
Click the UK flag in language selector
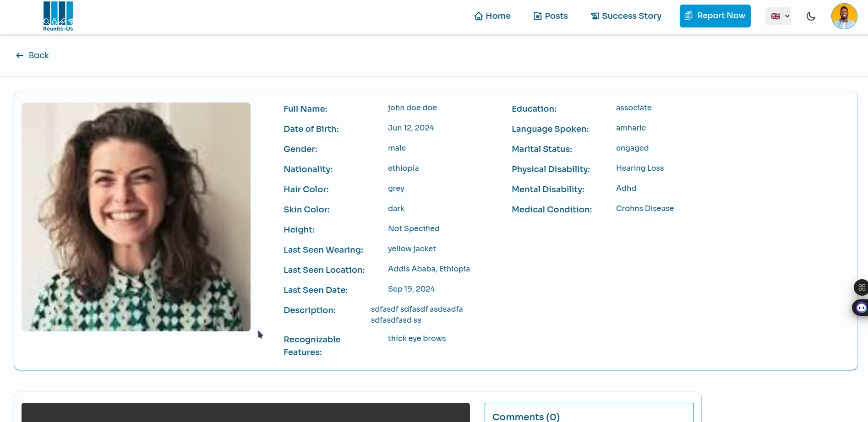point(775,16)
